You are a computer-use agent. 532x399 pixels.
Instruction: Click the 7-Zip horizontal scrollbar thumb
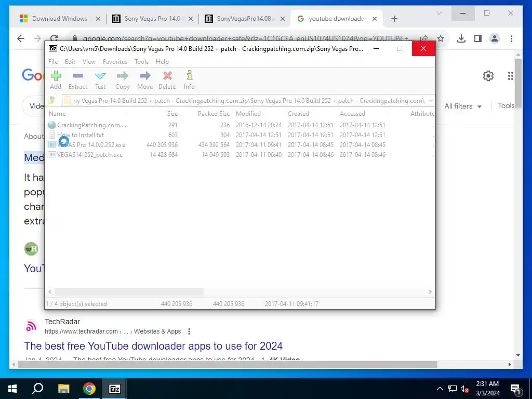(x=129, y=292)
